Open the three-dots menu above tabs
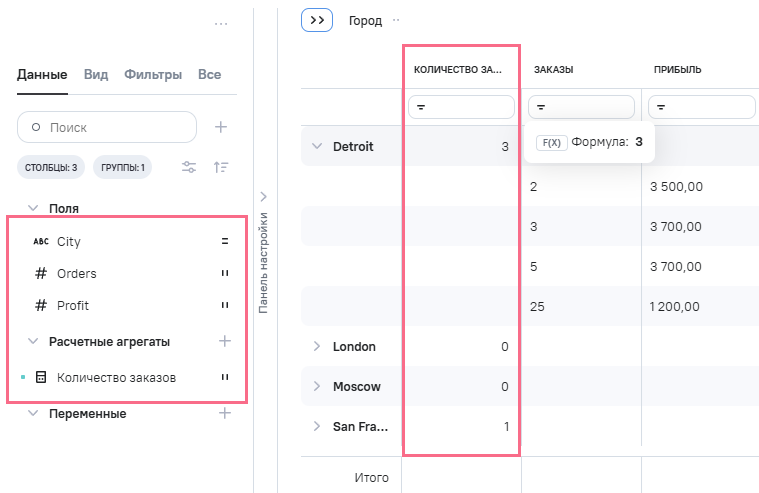This screenshot has height=493, width=759. coord(221,23)
